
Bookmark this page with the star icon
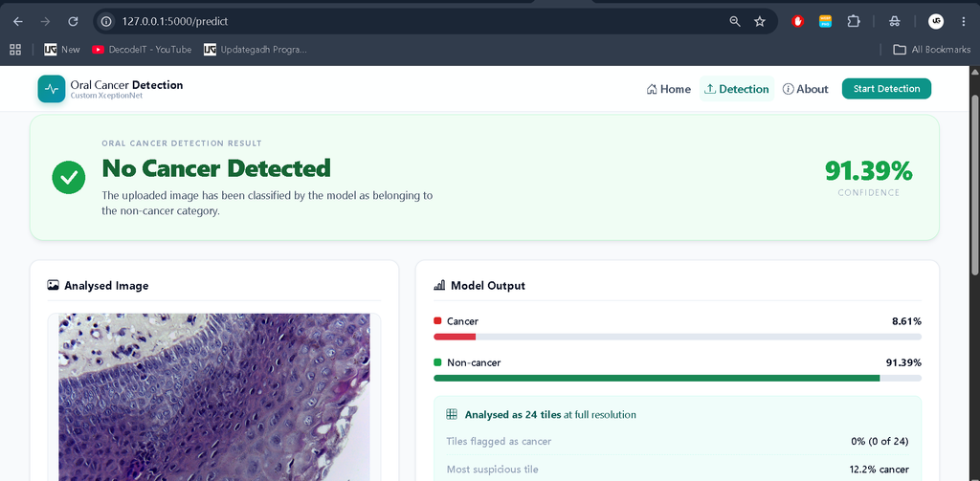(x=759, y=21)
